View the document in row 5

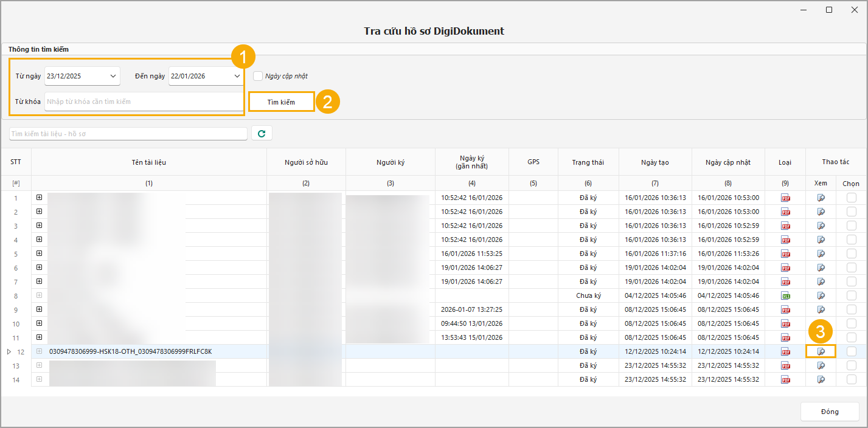(821, 254)
